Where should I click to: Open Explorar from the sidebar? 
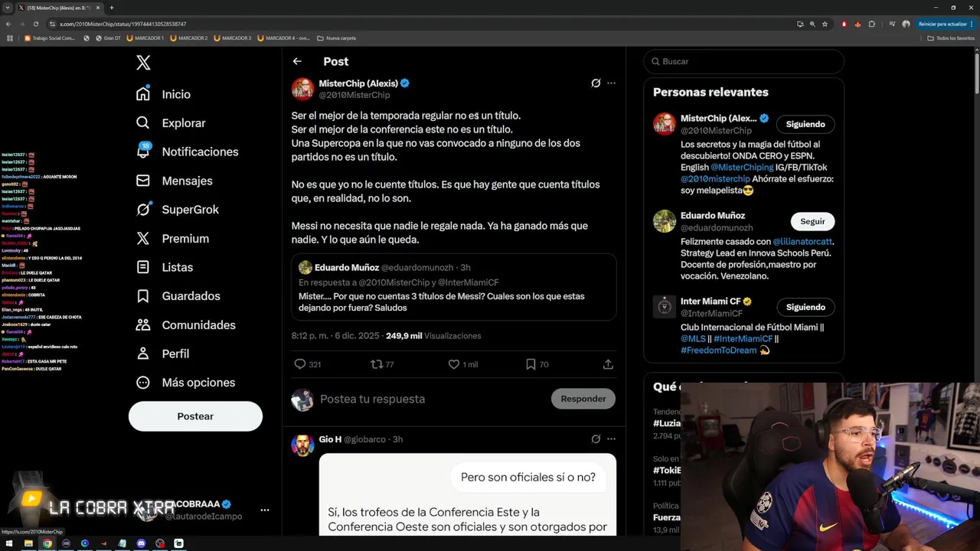pos(171,123)
